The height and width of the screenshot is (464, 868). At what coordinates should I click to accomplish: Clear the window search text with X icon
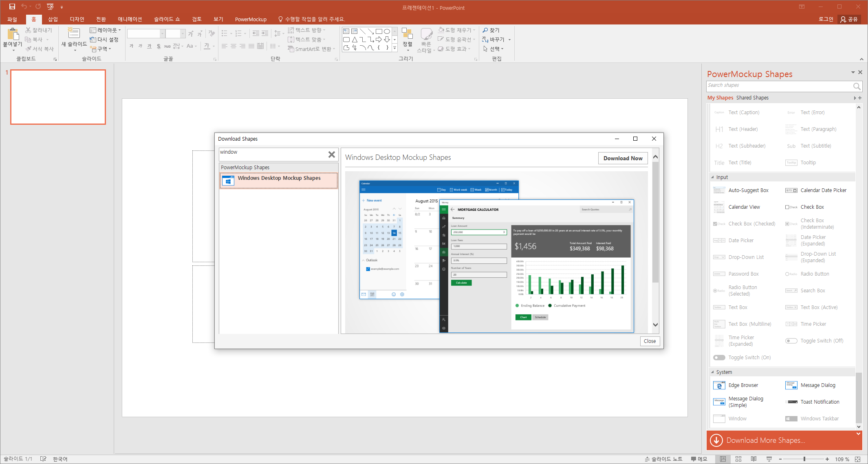point(331,155)
